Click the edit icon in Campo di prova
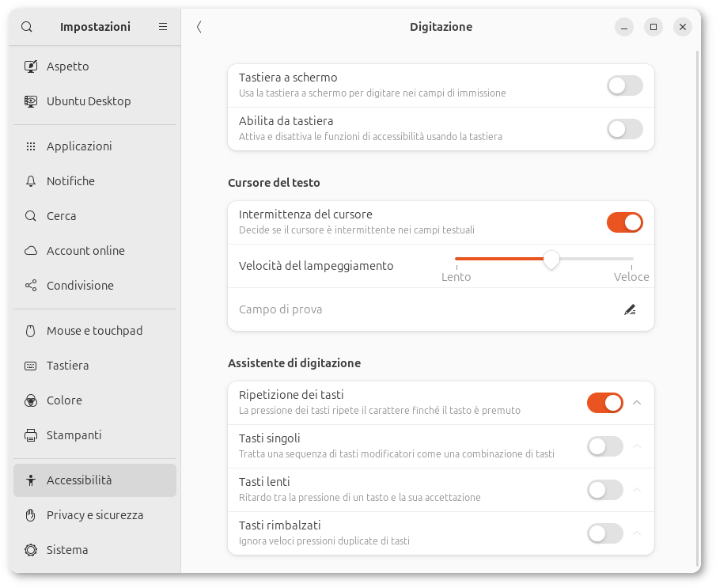Viewport: 716px width, 588px height. 630,309
